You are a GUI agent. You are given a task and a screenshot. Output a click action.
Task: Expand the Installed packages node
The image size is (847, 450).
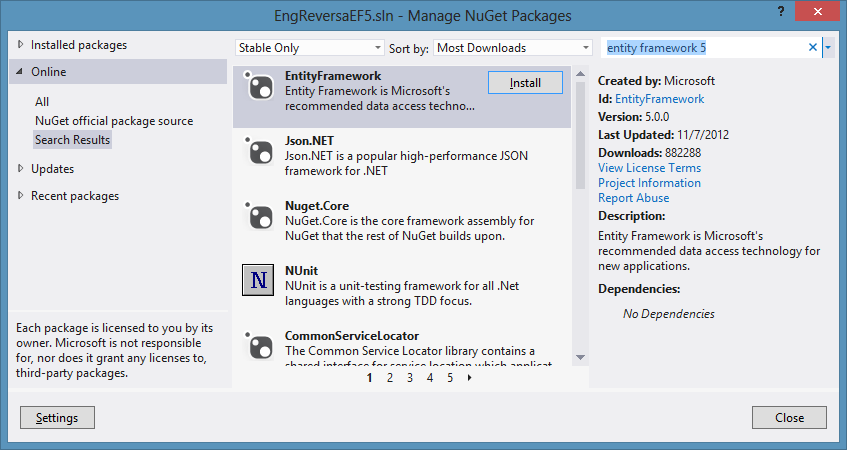click(x=21, y=45)
